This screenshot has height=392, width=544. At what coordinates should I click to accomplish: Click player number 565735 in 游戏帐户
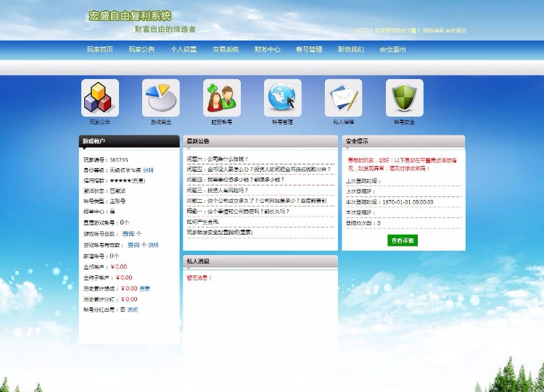tap(119, 160)
